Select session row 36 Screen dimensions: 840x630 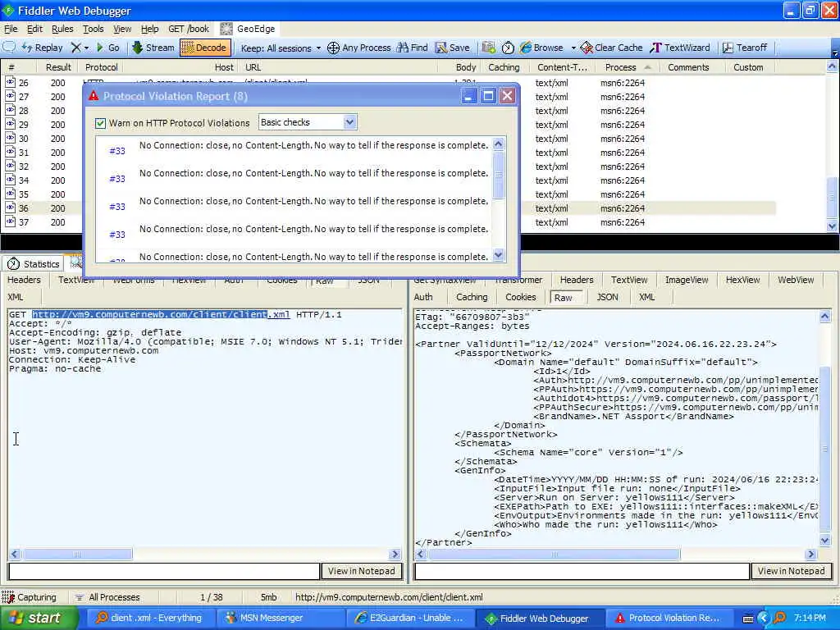[x=388, y=208]
